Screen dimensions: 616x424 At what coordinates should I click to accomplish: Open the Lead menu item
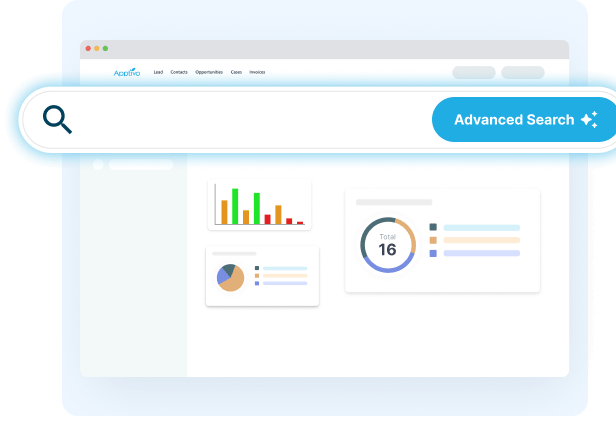(158, 72)
